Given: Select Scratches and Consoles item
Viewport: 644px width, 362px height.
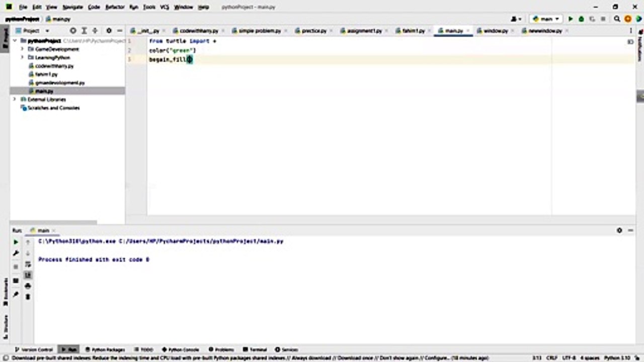Looking at the screenshot, I should coord(53,108).
